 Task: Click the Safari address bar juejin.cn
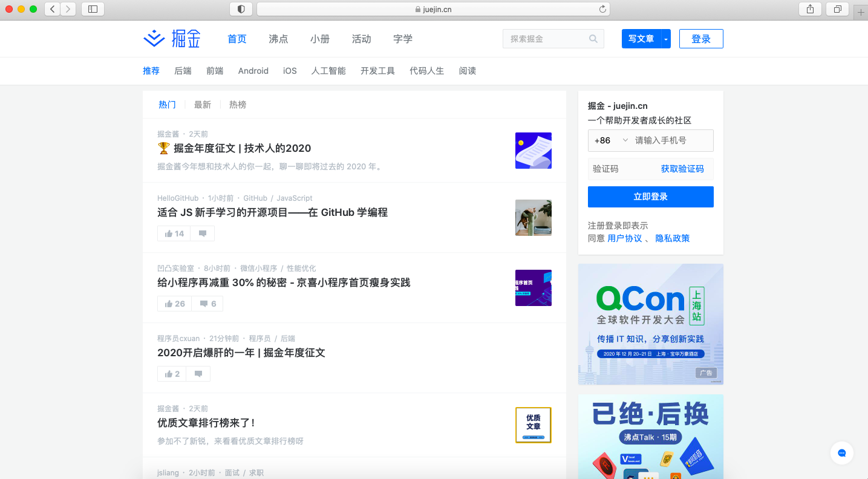pos(433,9)
